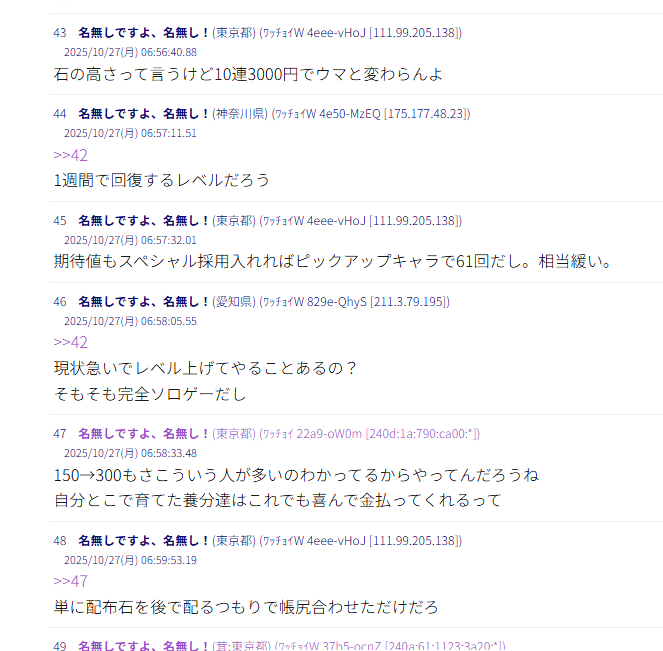Image resolution: width=663 pixels, height=651 pixels.
Task: Open the >>42 reply anchor in post 44
Action: (x=71, y=155)
